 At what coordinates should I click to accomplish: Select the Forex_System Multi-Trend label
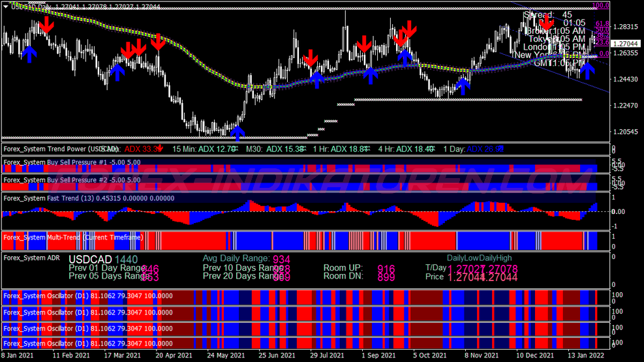point(73,237)
